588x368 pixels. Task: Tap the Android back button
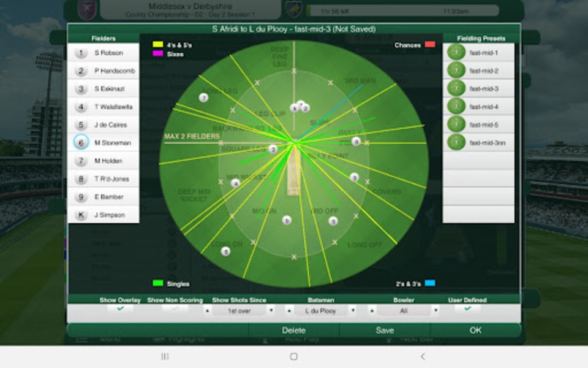[423, 356]
